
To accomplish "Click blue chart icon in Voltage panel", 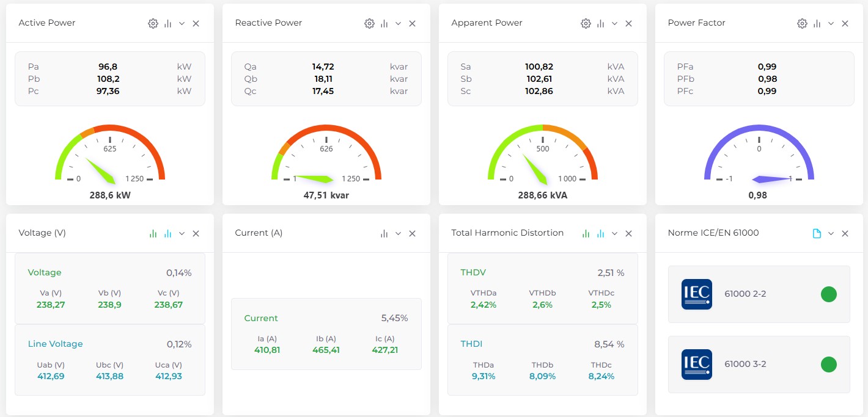I will (x=167, y=233).
